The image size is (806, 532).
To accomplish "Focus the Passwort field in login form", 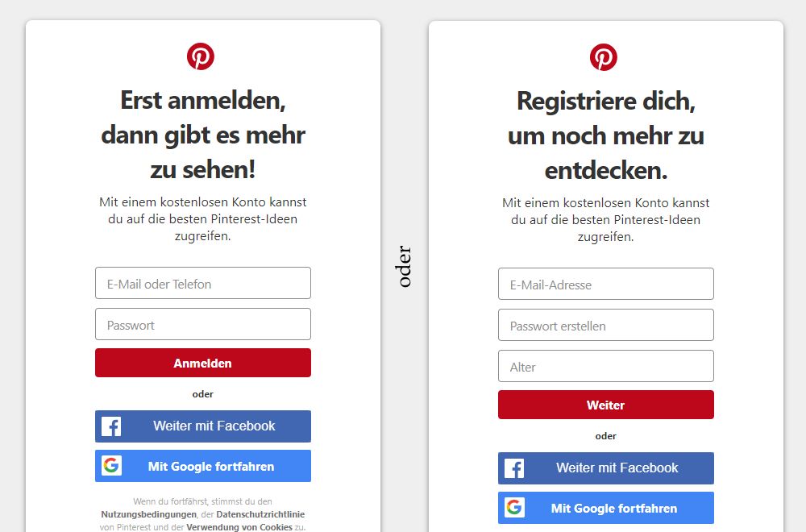I will (x=203, y=324).
